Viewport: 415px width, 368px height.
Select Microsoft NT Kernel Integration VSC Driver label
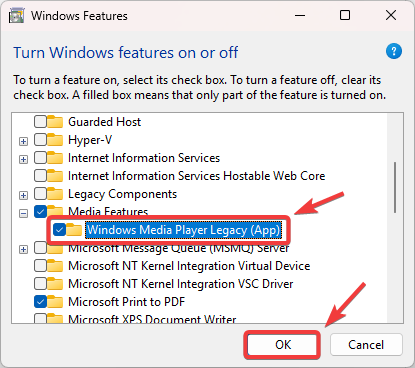[181, 284]
